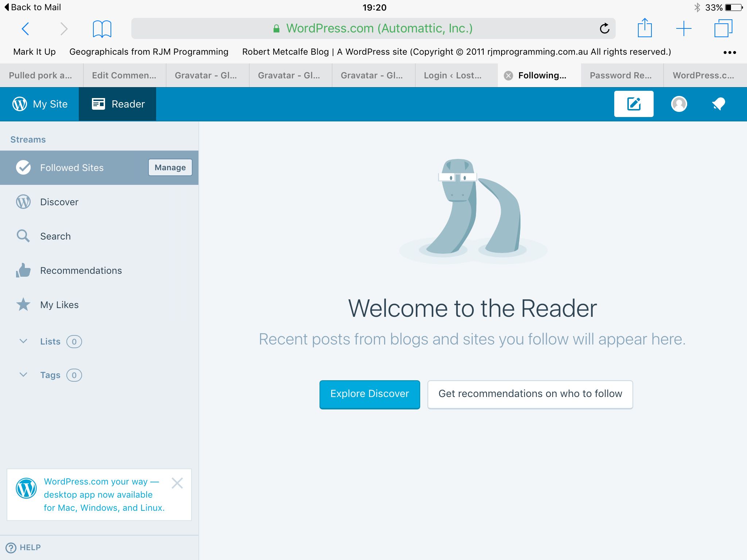Click the Recommendations thumbs-up icon
Image resolution: width=747 pixels, height=560 pixels.
23,270
